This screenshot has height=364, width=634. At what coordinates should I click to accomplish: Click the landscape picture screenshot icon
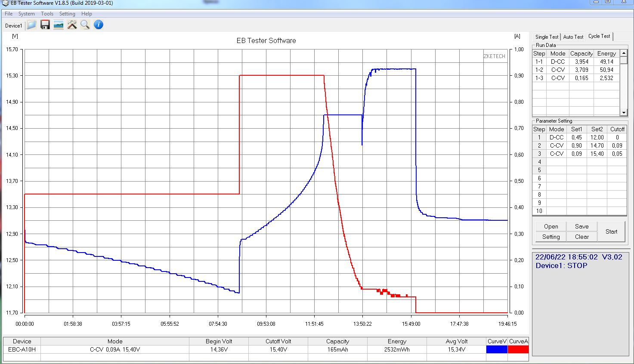[59, 25]
